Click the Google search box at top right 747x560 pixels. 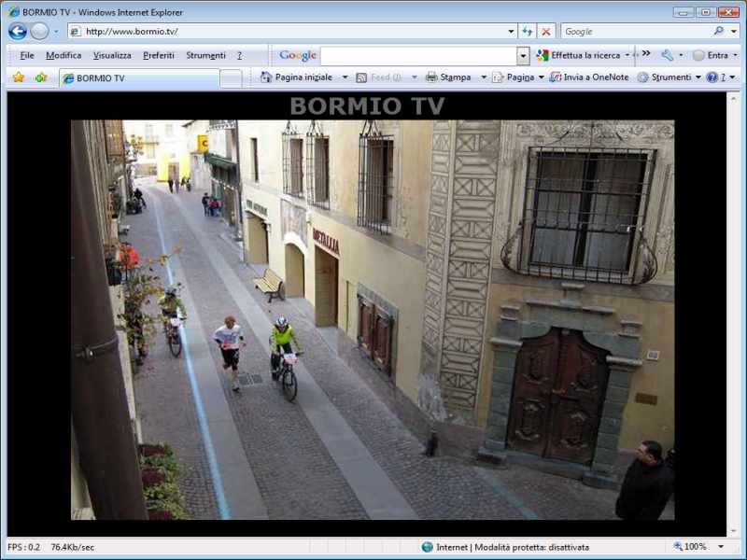coord(637,32)
